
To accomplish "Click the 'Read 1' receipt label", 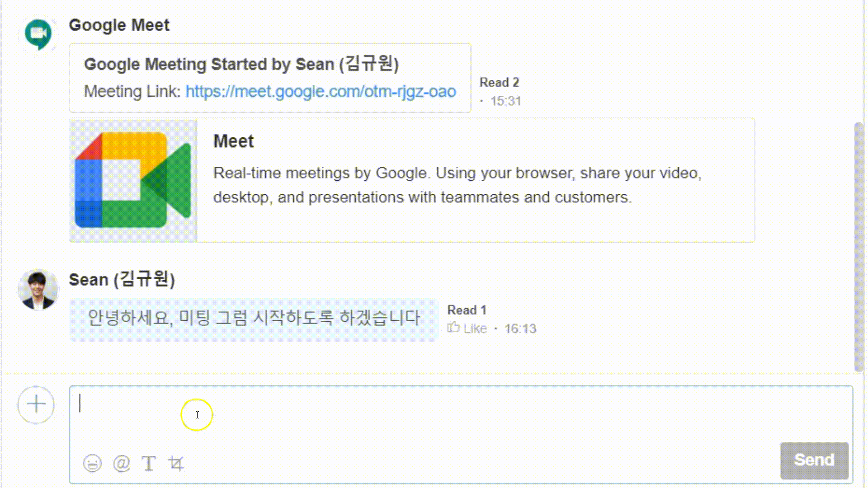I will point(467,310).
